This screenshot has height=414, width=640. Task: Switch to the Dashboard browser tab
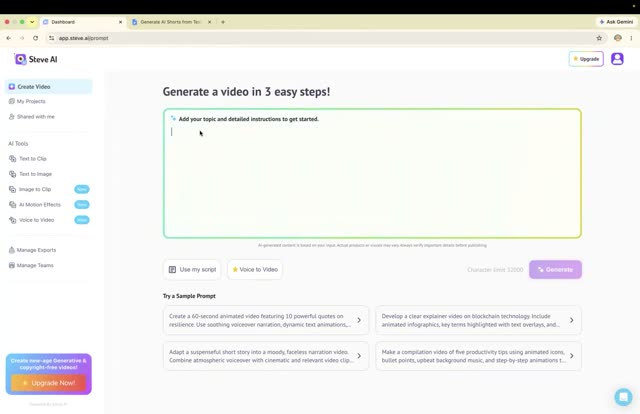[x=83, y=22]
